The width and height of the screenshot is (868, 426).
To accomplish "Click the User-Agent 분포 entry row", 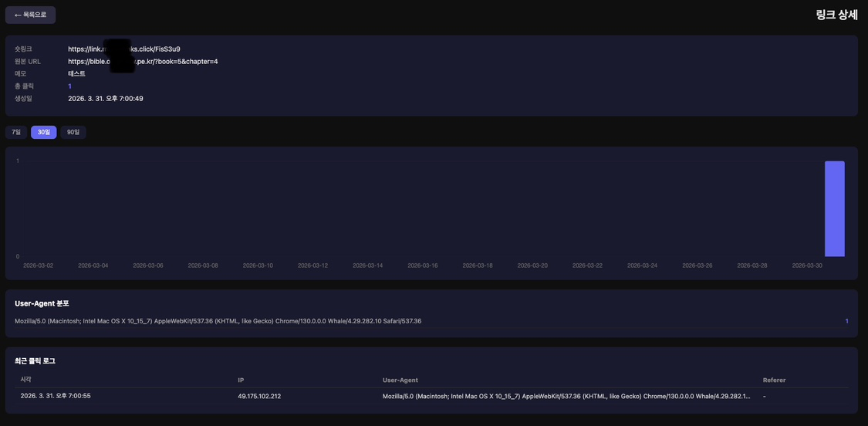I will (x=218, y=321).
